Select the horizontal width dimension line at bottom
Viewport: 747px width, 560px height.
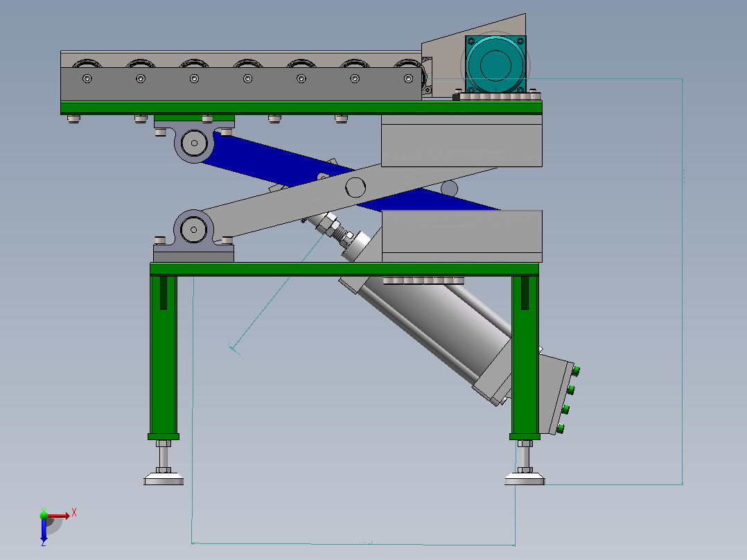click(353, 544)
